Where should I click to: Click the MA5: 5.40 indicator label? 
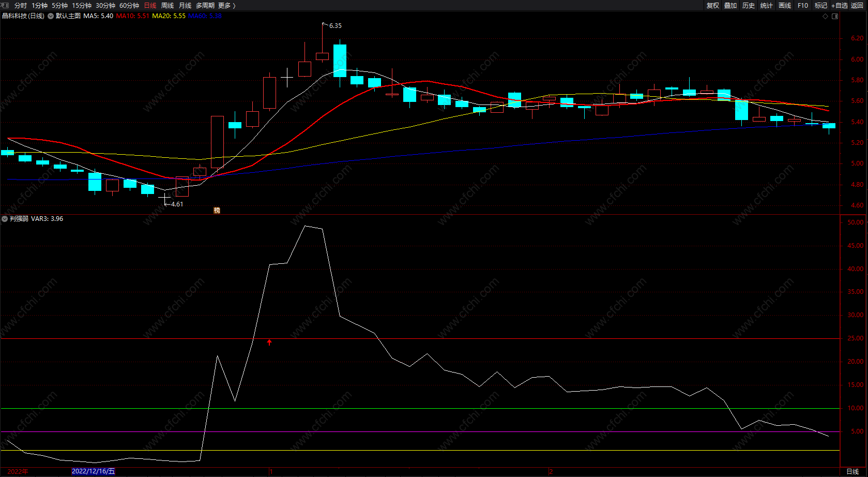[x=98, y=16]
